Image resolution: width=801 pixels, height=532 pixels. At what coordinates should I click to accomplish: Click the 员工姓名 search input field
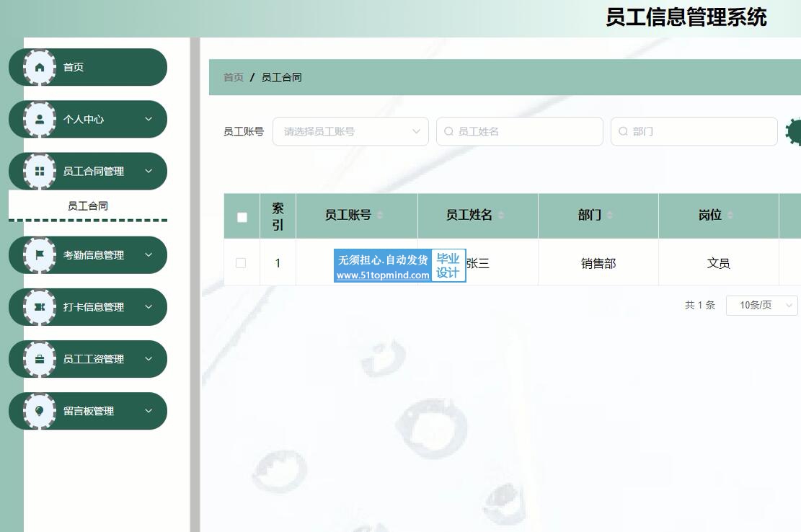pyautogui.click(x=520, y=131)
